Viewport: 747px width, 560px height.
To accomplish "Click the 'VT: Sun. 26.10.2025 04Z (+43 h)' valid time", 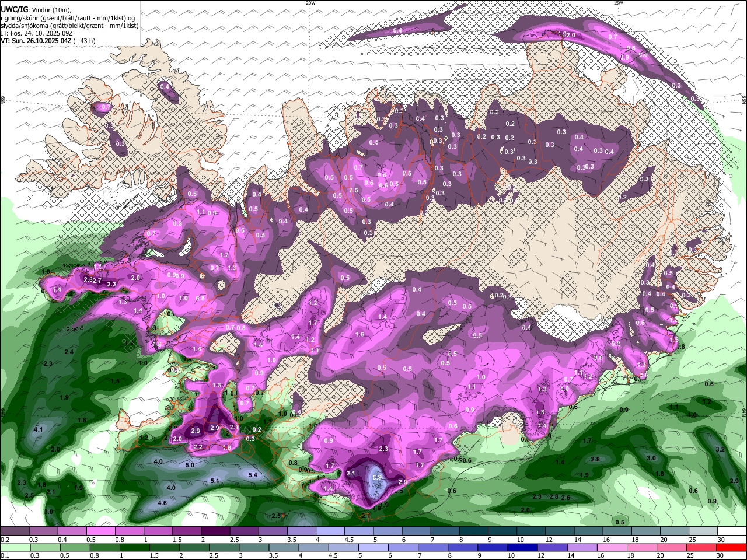I will [x=48, y=41].
